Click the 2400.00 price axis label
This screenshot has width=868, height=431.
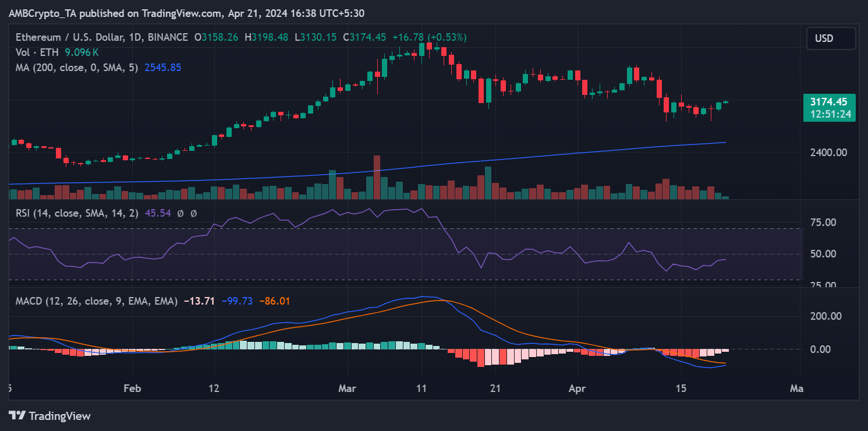(x=830, y=153)
